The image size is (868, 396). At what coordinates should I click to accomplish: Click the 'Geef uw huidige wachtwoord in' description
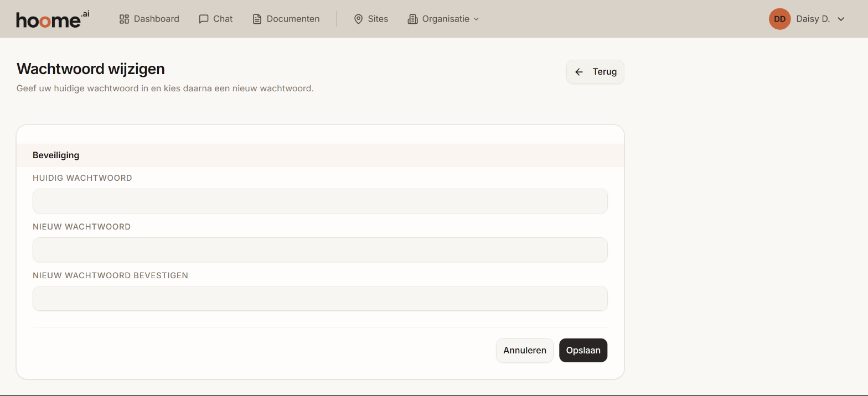[x=165, y=88]
